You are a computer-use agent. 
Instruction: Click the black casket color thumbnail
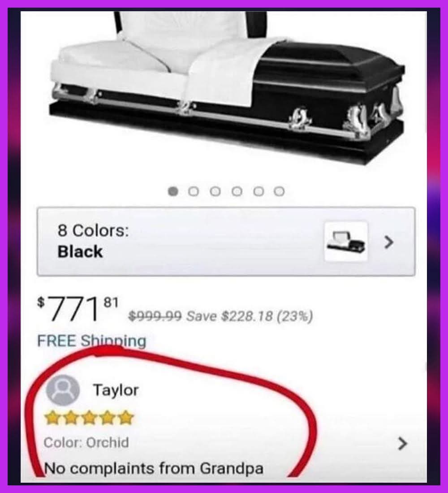click(346, 242)
